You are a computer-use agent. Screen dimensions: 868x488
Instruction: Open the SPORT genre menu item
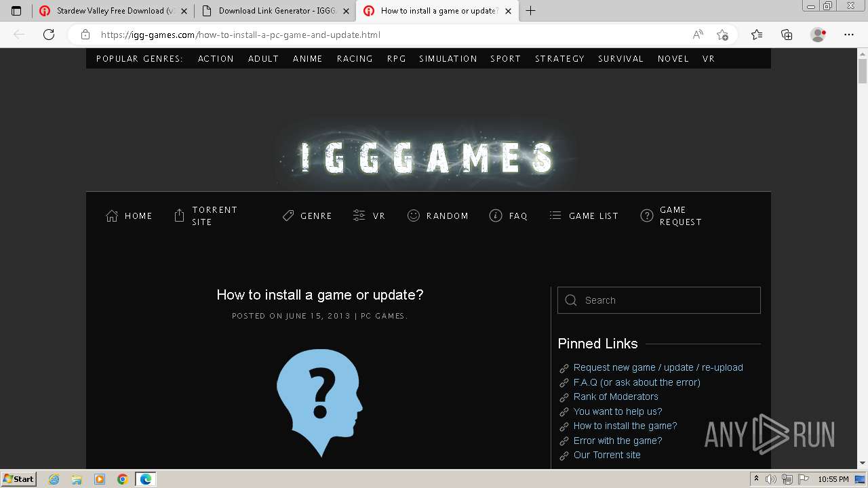505,59
